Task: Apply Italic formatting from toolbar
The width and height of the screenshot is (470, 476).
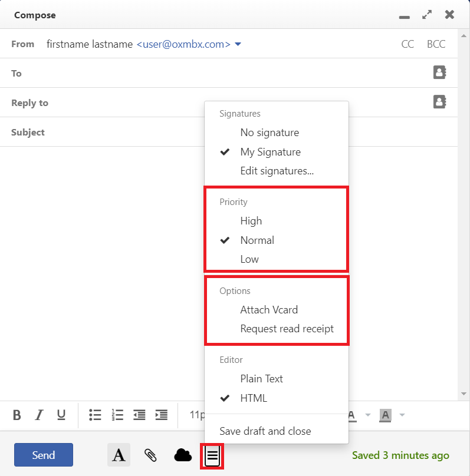Action: click(x=39, y=415)
